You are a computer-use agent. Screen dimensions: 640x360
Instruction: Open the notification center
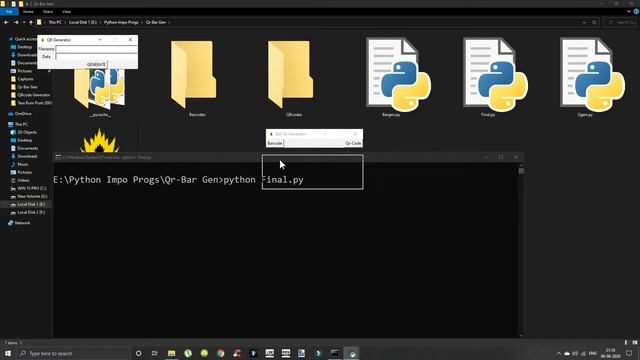coord(629,353)
